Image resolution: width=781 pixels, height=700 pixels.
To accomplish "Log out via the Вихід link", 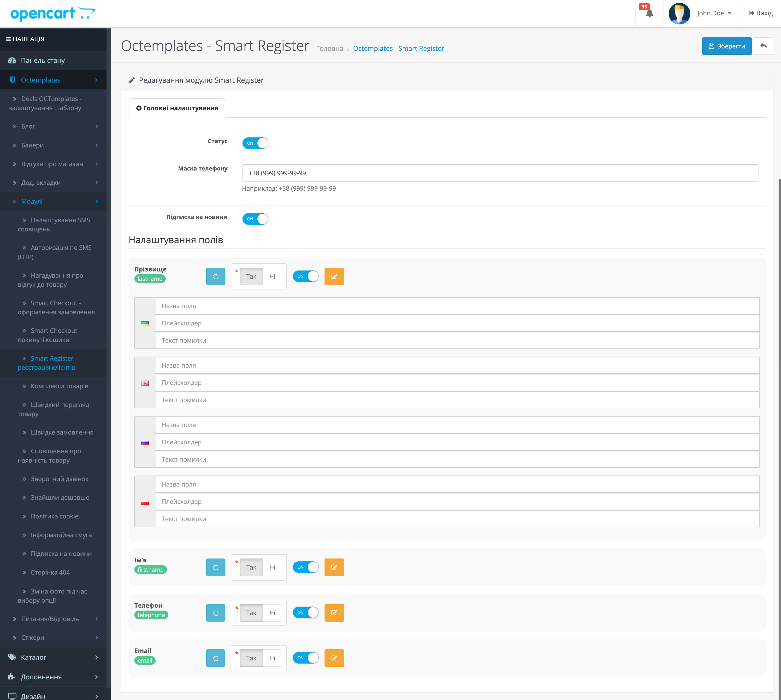I will click(x=760, y=13).
